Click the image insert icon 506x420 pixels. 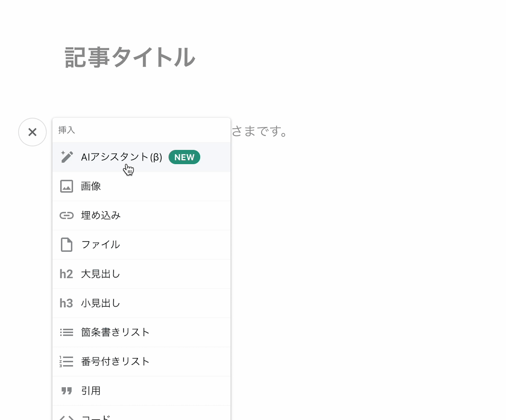point(67,186)
